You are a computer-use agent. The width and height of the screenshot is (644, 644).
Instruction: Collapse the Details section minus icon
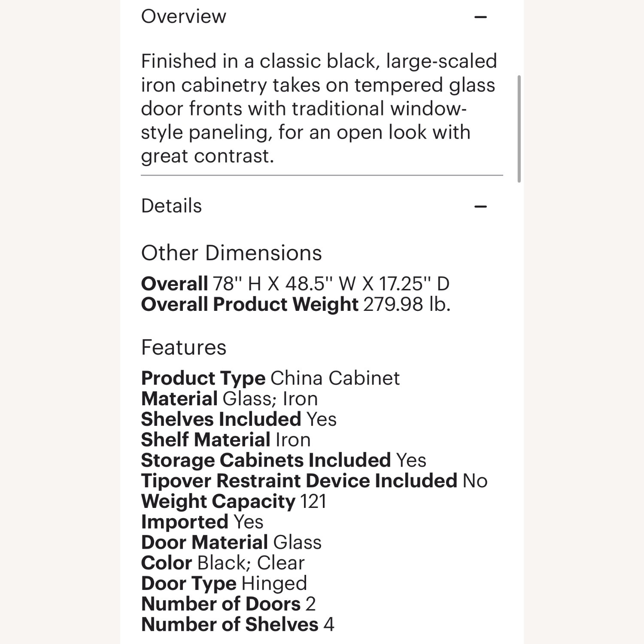click(480, 207)
